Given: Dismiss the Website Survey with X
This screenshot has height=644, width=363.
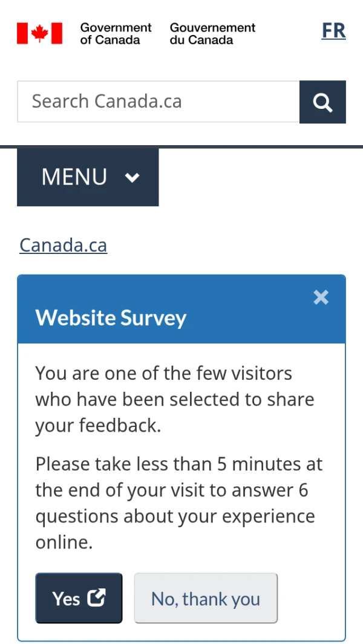Looking at the screenshot, I should tap(321, 297).
